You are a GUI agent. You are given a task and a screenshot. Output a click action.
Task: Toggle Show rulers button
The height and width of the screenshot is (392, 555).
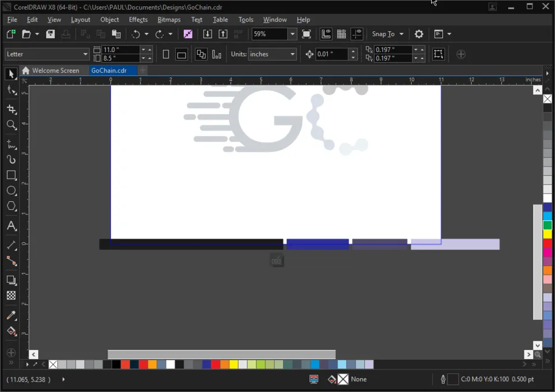pyautogui.click(x=325, y=34)
